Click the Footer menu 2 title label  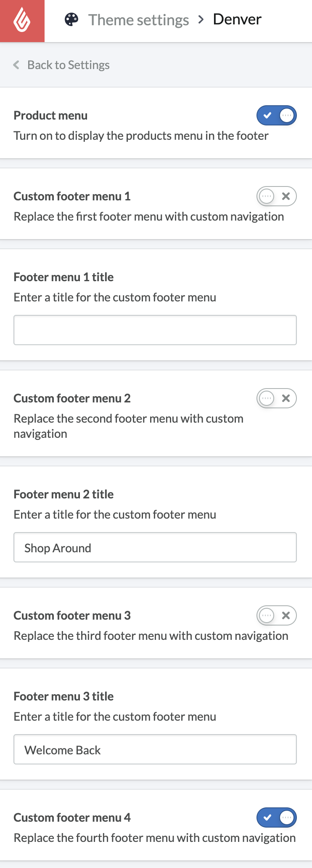point(63,494)
